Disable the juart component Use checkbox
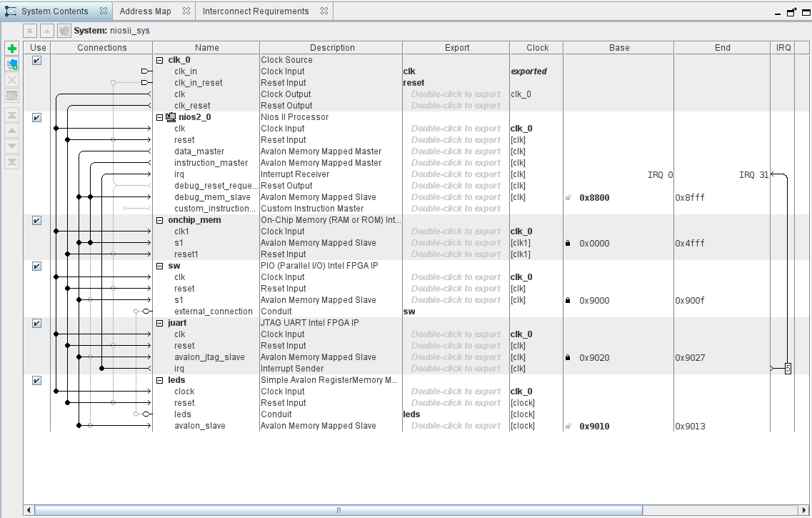This screenshot has height=518, width=812. (x=36, y=323)
